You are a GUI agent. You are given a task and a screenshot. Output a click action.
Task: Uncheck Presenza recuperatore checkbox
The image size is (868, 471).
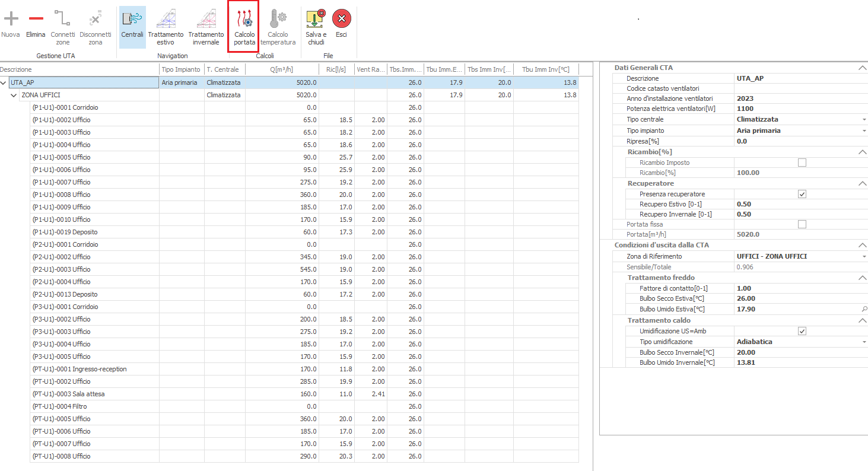pyautogui.click(x=802, y=194)
